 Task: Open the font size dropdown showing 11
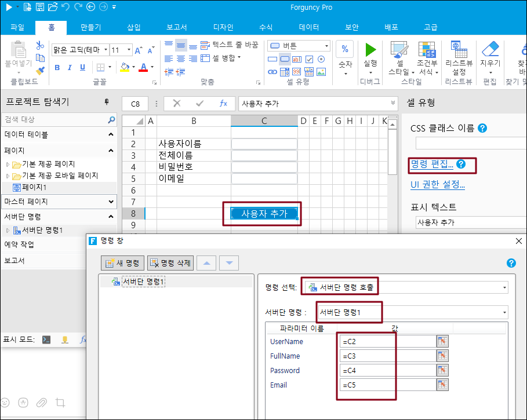(129, 50)
